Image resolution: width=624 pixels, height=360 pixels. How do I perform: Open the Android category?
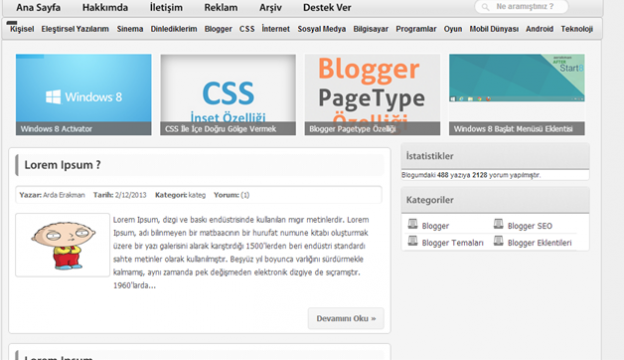point(539,29)
